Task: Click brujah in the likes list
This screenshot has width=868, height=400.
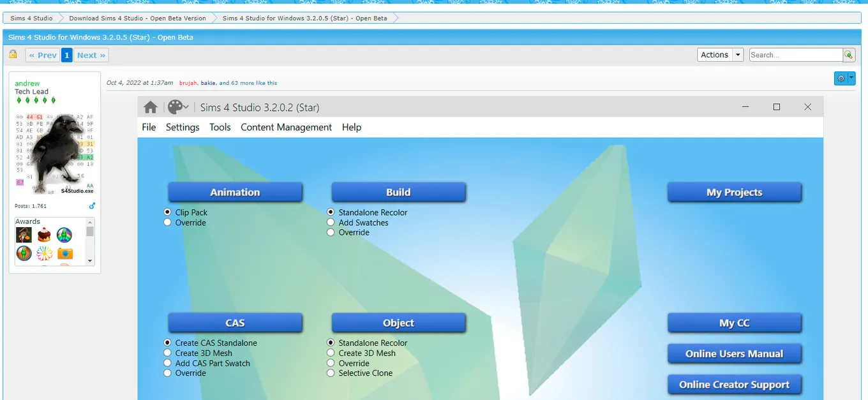Action: tap(188, 83)
